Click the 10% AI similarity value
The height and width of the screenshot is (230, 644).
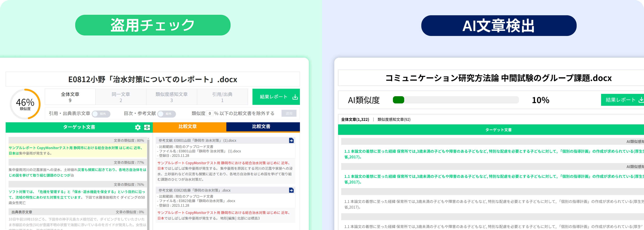tap(540, 100)
